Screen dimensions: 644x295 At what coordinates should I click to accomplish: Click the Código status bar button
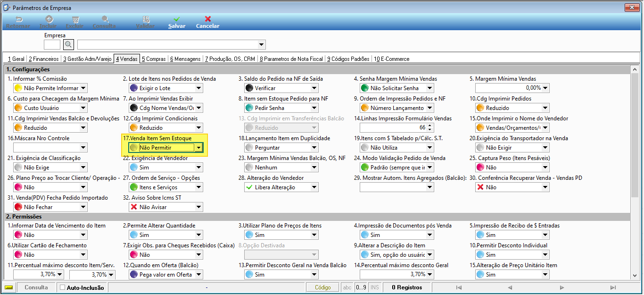(323, 287)
